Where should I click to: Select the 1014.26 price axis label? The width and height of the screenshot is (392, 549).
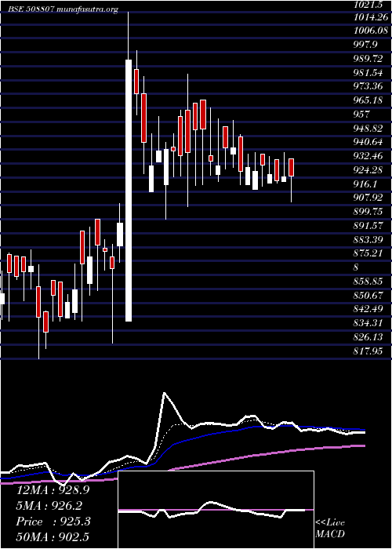point(371,16)
